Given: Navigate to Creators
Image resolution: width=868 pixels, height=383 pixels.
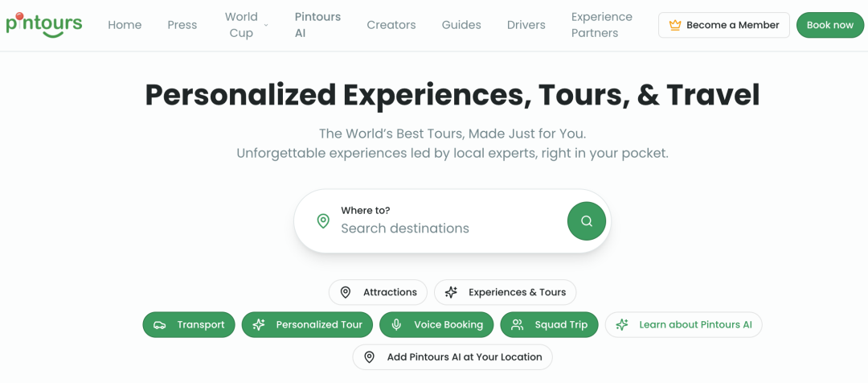Looking at the screenshot, I should pyautogui.click(x=391, y=25).
